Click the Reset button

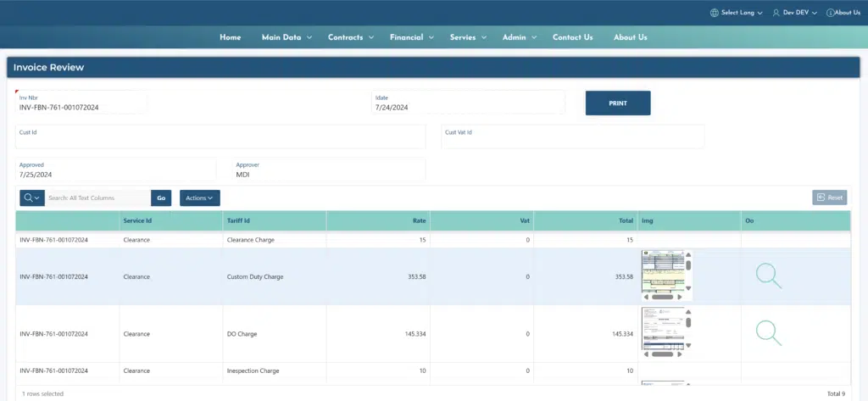[x=829, y=198]
